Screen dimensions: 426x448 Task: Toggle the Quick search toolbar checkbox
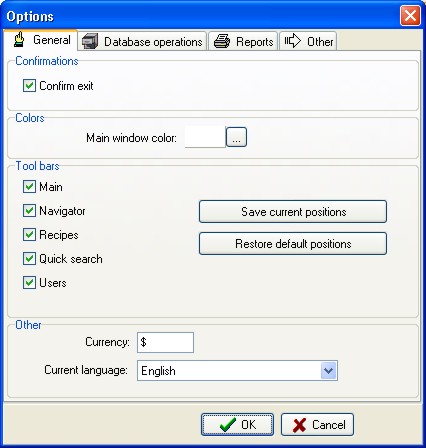click(29, 259)
